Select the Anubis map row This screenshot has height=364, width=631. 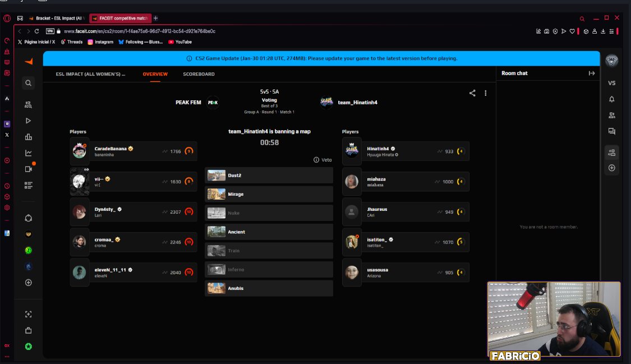(x=269, y=288)
